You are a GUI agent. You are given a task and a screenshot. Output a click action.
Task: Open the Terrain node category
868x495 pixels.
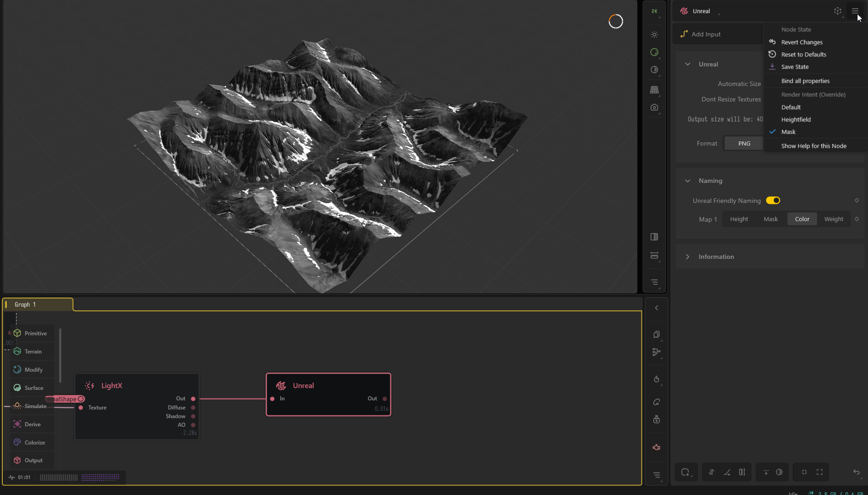point(33,352)
